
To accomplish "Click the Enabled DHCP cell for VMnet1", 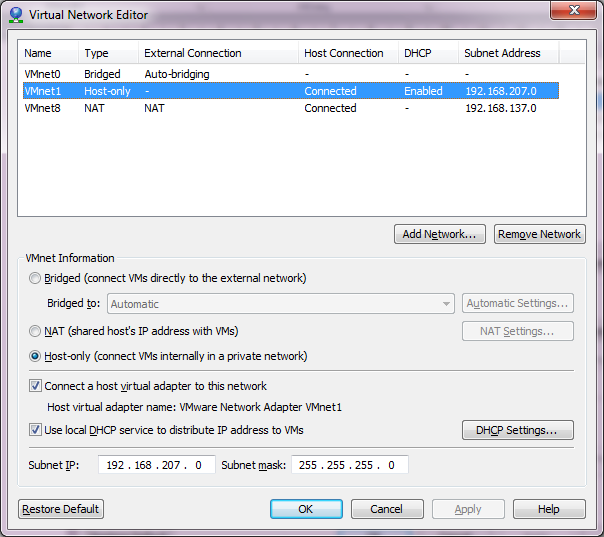I will [423, 91].
